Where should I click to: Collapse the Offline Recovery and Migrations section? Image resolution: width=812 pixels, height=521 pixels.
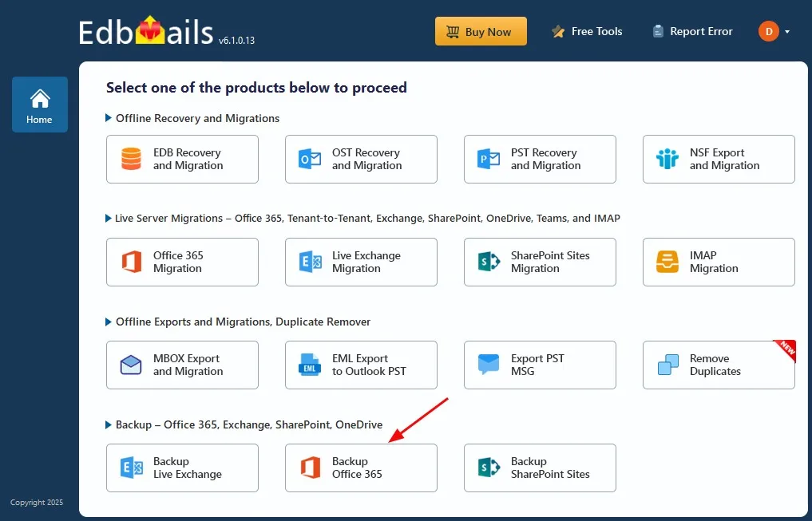pyautogui.click(x=109, y=118)
